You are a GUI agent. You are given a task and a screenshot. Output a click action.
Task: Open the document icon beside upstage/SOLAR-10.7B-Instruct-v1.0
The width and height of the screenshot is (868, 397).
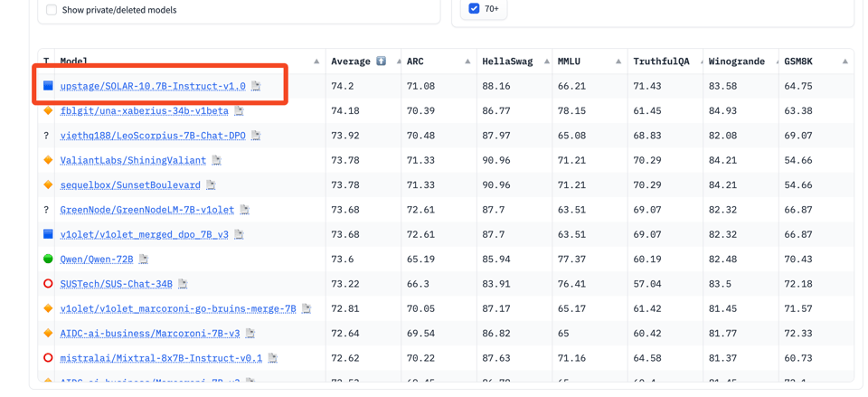click(x=256, y=86)
